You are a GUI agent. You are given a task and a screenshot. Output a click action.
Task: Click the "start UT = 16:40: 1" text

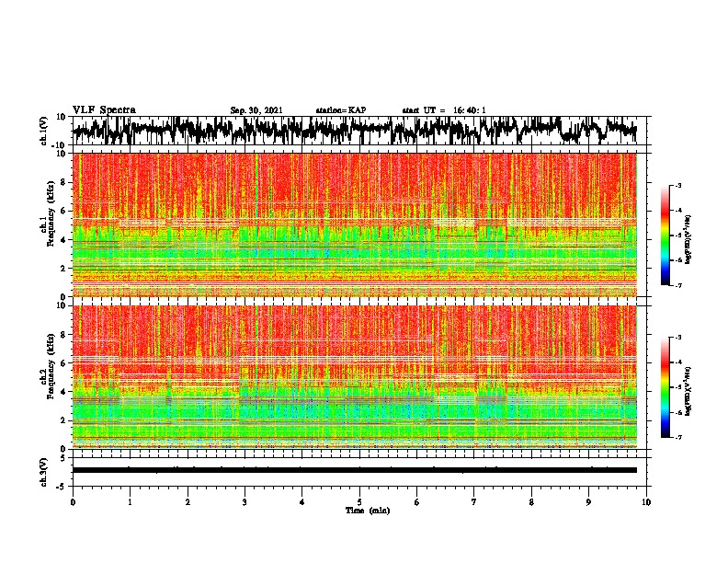pos(444,110)
